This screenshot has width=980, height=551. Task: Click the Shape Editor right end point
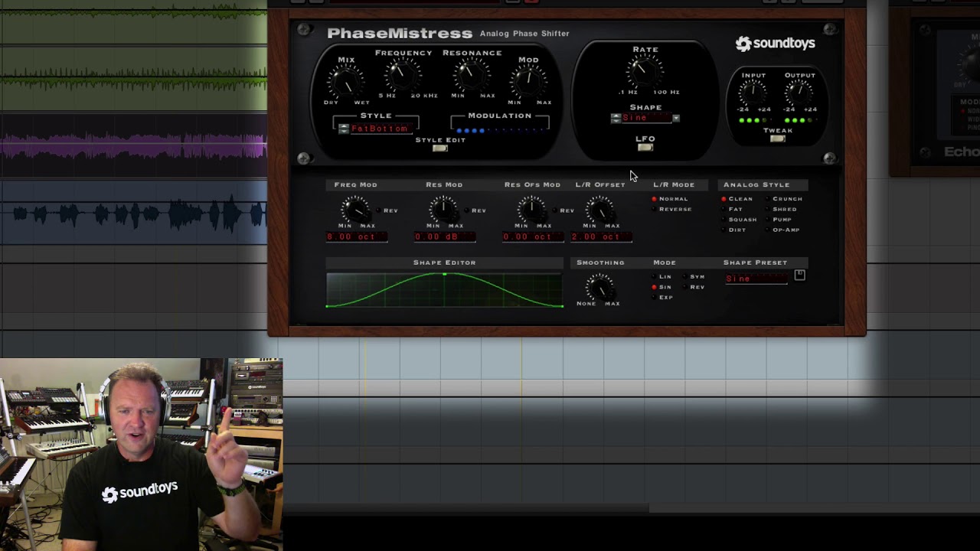pos(562,306)
